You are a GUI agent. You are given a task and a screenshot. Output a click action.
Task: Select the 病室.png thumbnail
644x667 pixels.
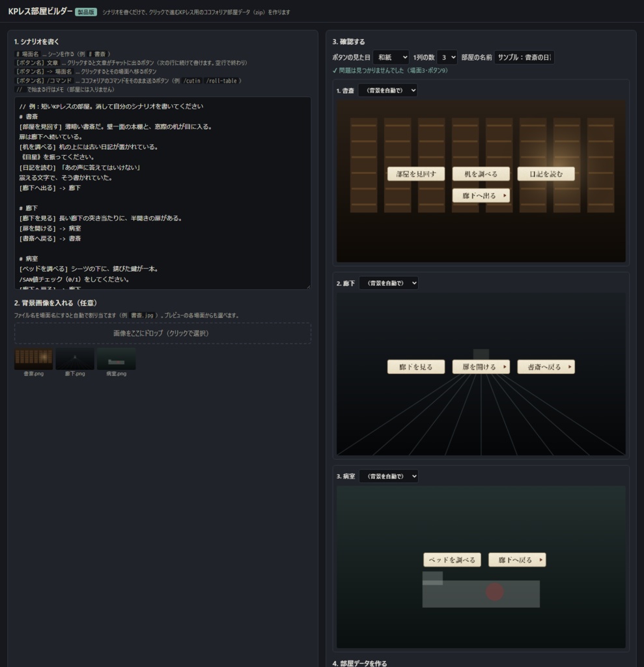tap(116, 359)
